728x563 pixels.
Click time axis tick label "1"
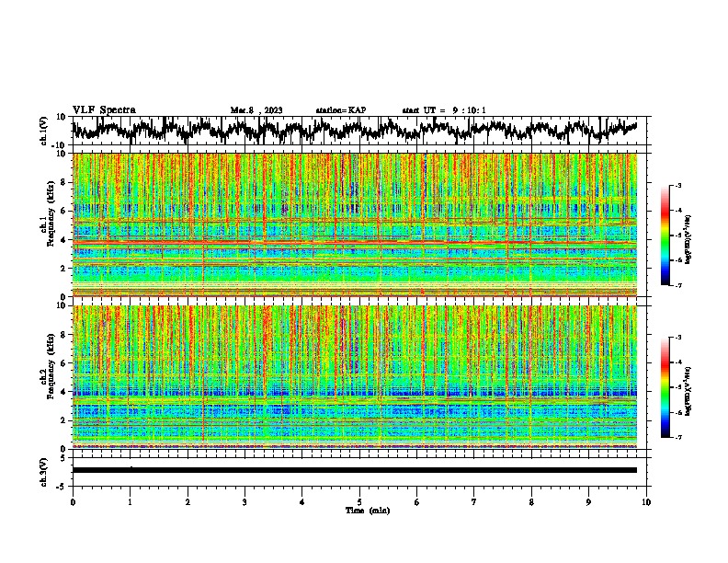(x=130, y=502)
